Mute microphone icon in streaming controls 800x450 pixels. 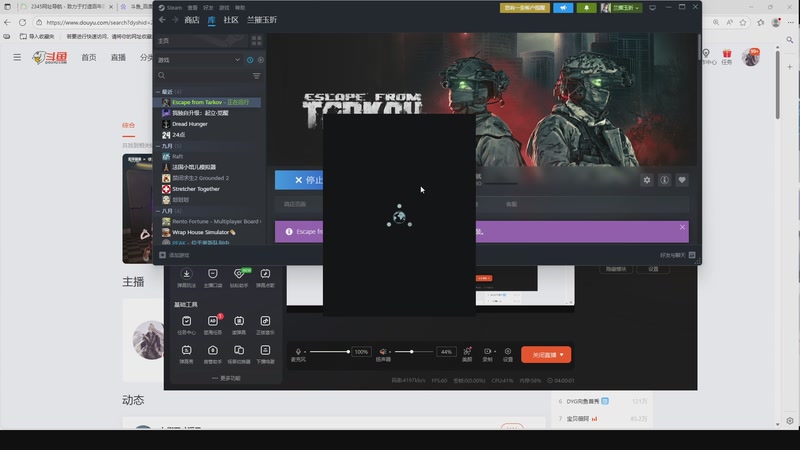point(298,352)
